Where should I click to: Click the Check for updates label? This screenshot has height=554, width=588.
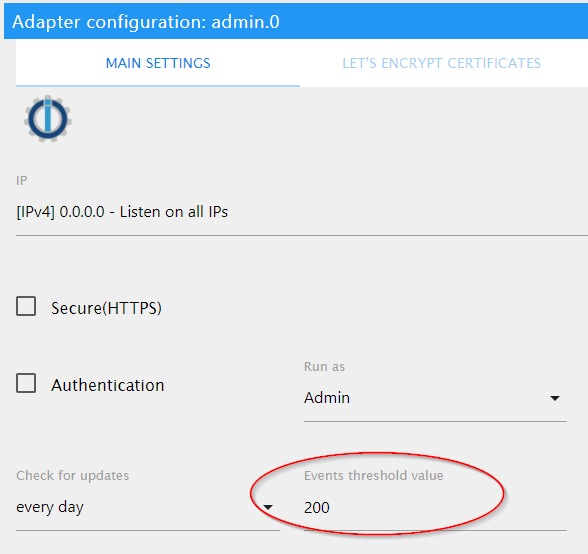coord(72,476)
